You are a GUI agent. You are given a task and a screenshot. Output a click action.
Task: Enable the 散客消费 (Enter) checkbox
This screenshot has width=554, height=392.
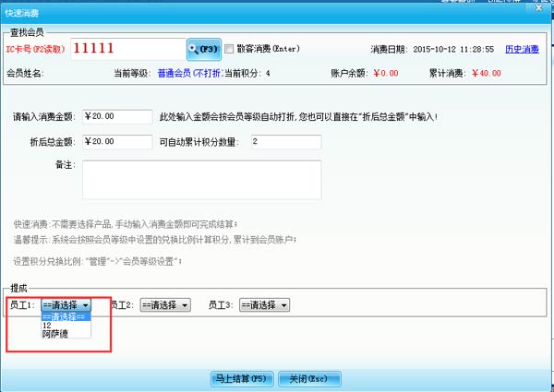pos(229,49)
